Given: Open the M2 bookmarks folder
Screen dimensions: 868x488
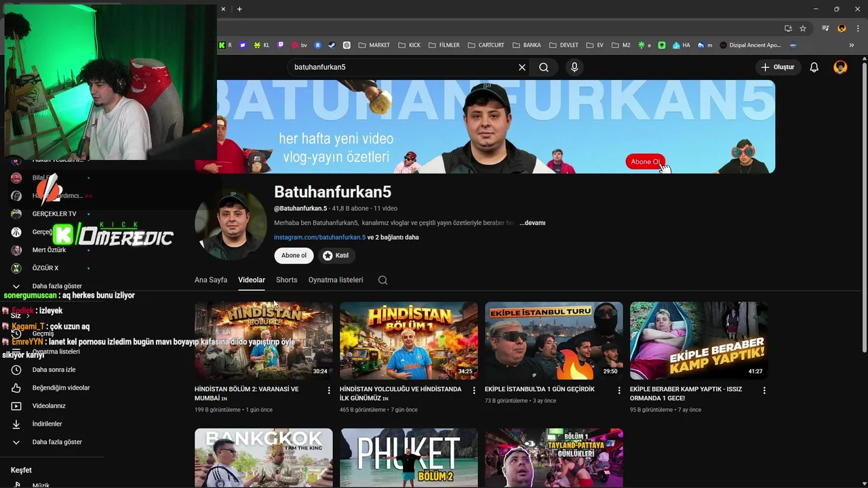Looking at the screenshot, I should tap(620, 45).
